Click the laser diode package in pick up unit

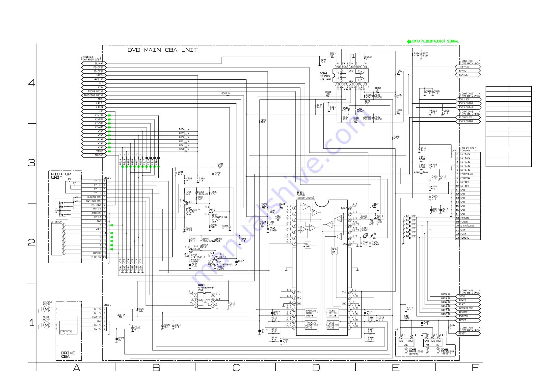pyautogui.click(x=63, y=209)
